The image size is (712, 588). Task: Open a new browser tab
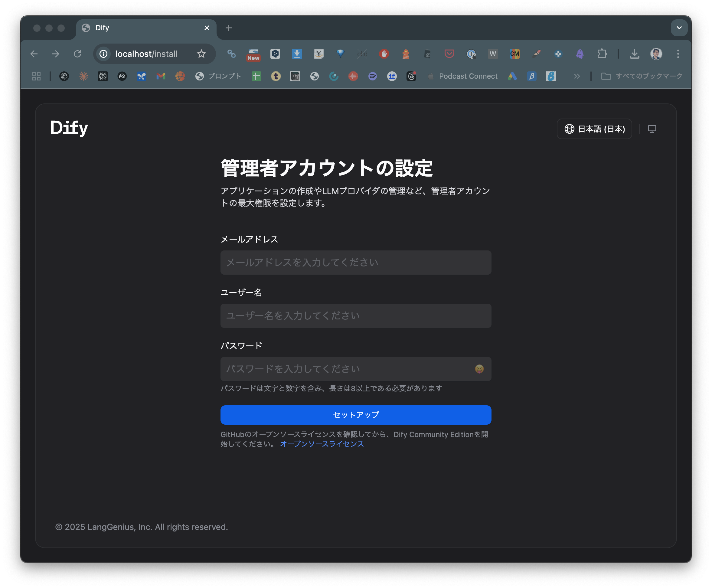(229, 28)
